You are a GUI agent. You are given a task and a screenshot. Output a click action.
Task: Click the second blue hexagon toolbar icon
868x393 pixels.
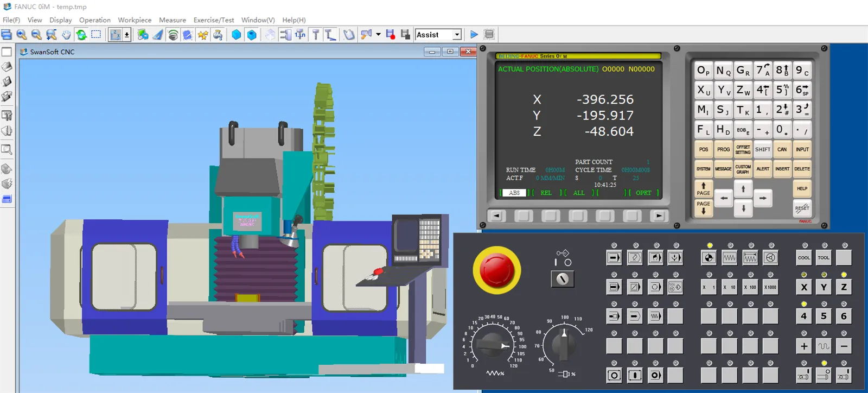[x=252, y=35]
